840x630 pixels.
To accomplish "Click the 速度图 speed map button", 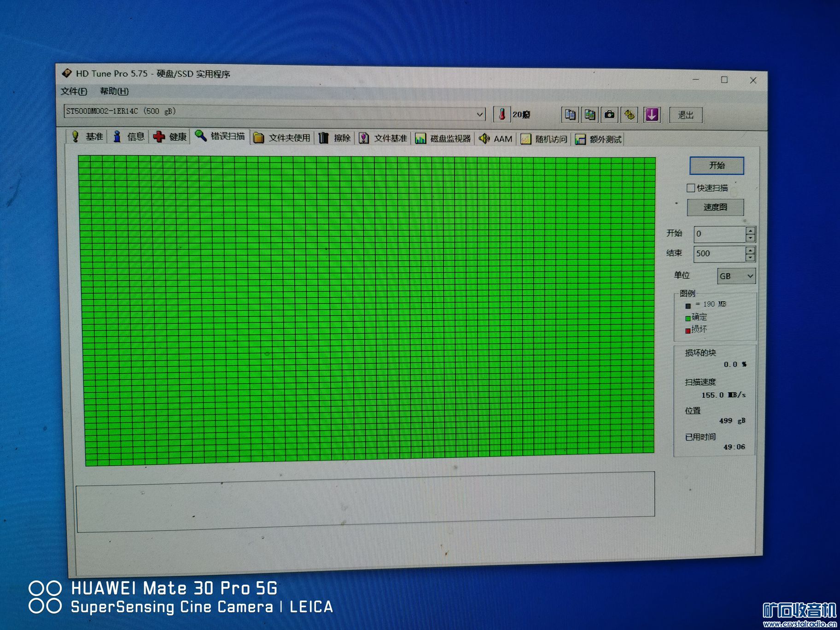I will (715, 207).
